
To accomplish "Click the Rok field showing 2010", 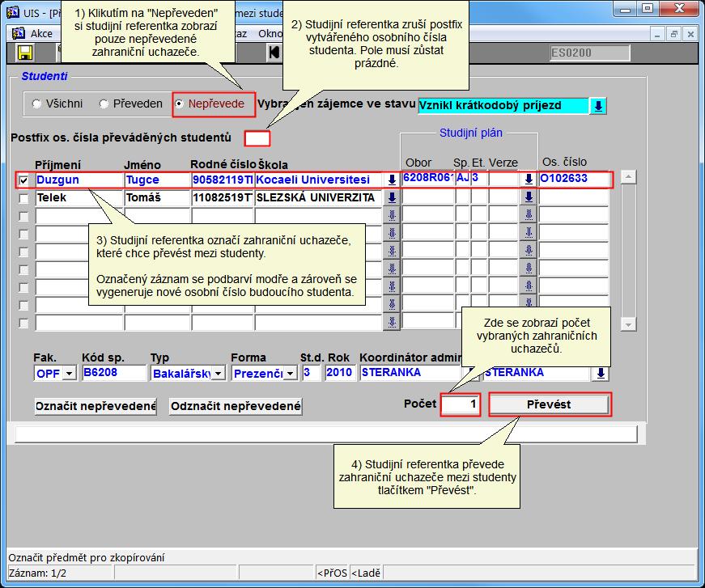I will pyautogui.click(x=339, y=373).
